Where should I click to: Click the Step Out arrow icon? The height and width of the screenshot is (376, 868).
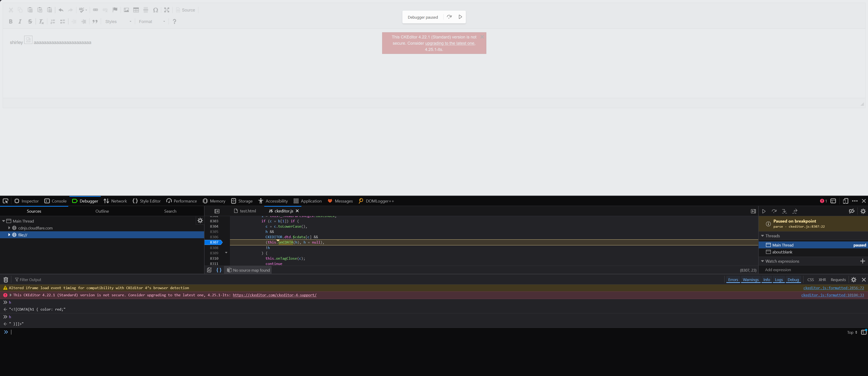(795, 211)
